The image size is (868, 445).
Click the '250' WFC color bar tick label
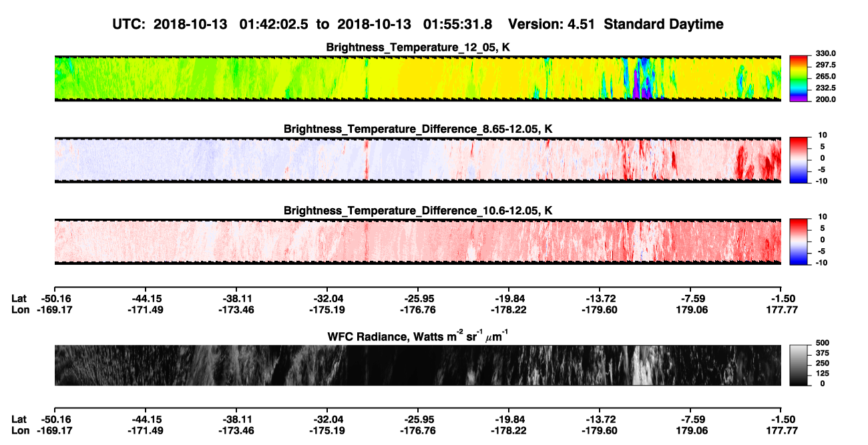[x=821, y=365]
